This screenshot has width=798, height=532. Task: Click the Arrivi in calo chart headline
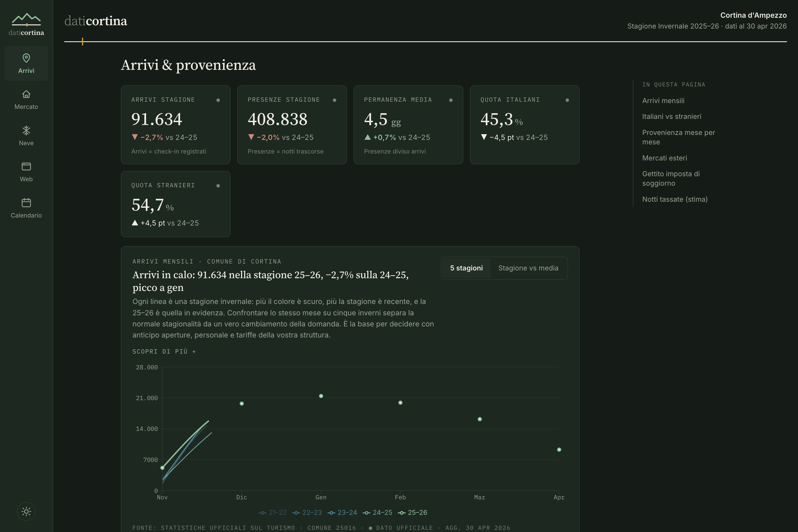pyautogui.click(x=270, y=281)
